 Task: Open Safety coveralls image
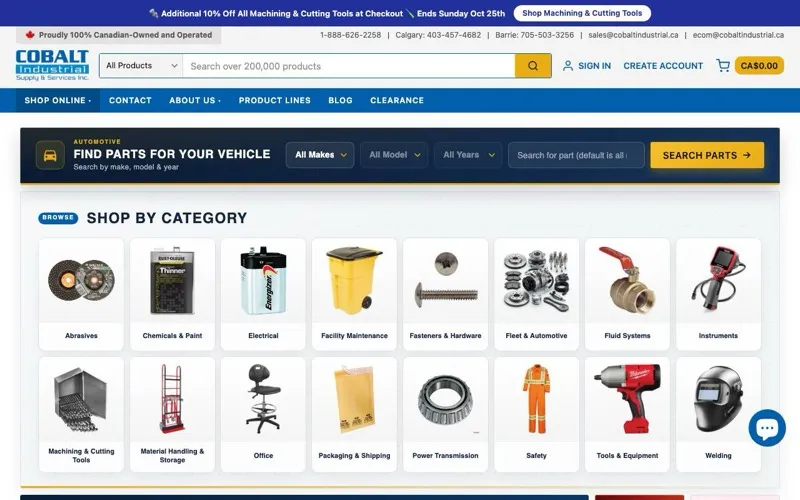(536, 399)
